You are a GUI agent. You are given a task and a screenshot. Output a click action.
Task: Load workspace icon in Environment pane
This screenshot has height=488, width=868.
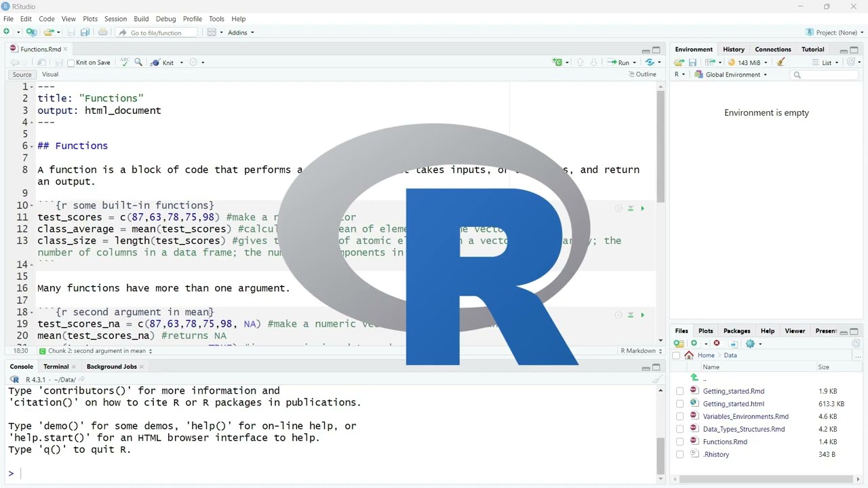(x=679, y=62)
